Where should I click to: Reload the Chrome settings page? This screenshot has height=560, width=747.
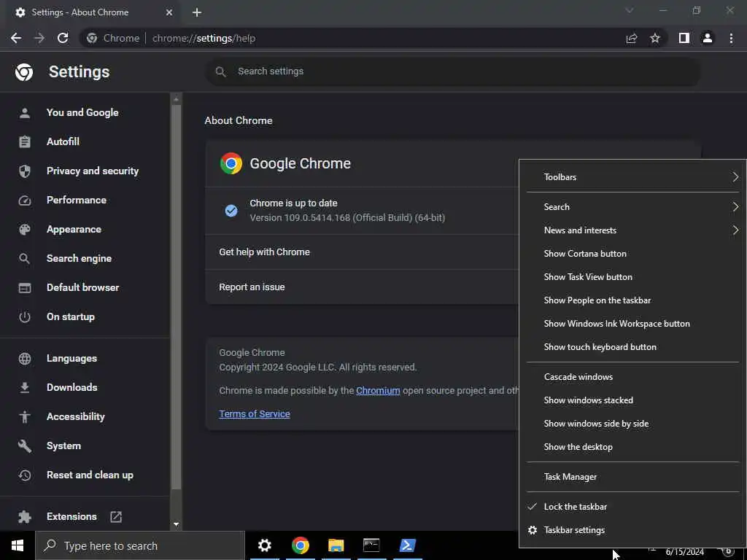[63, 38]
